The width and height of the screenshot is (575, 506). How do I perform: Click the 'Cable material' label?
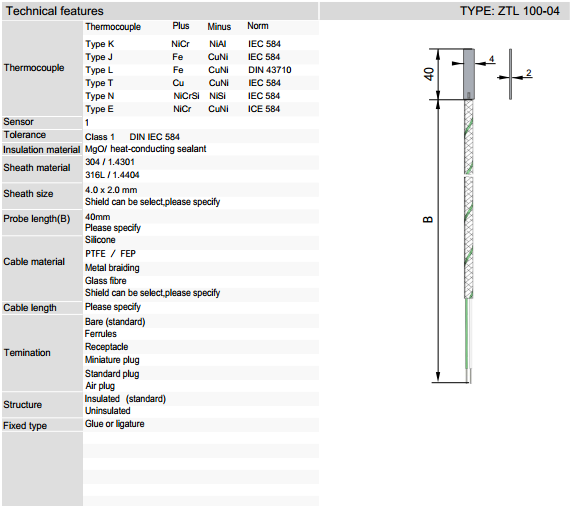pyautogui.click(x=34, y=262)
